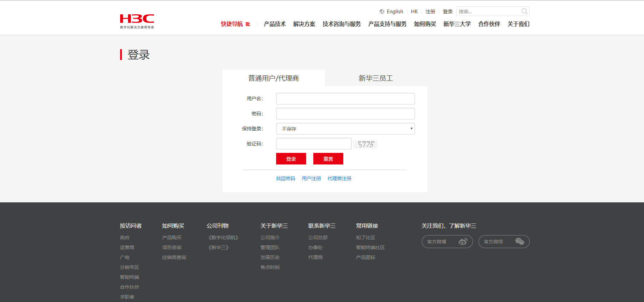Click the search magnifier icon
This screenshot has height=302, width=644.
pos(525,12)
